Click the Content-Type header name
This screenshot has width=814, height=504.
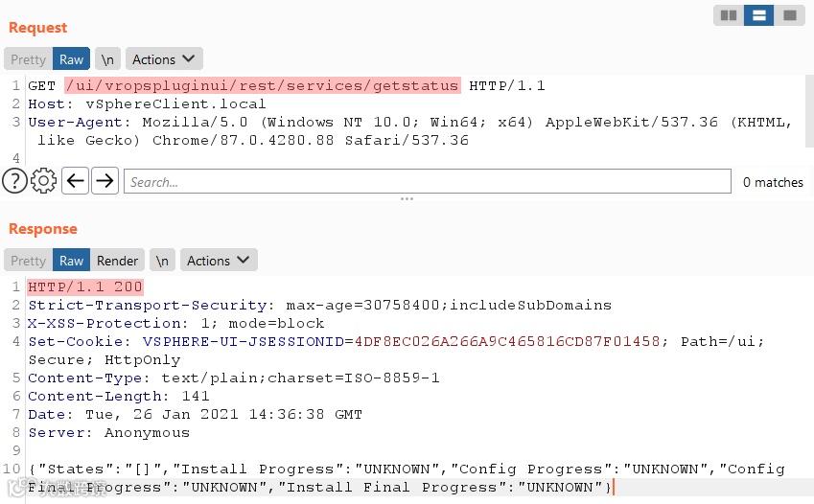point(84,378)
